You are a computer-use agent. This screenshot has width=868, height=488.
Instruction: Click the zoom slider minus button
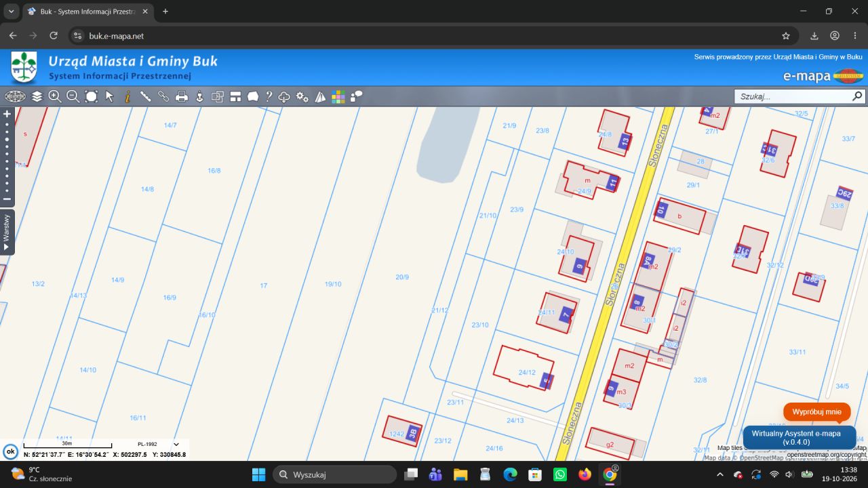point(7,199)
